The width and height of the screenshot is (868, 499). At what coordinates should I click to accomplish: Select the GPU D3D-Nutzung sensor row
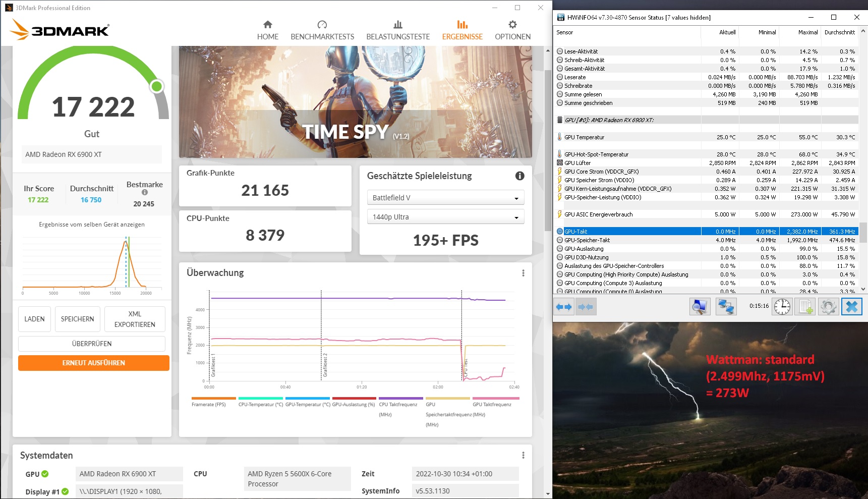[707, 257]
